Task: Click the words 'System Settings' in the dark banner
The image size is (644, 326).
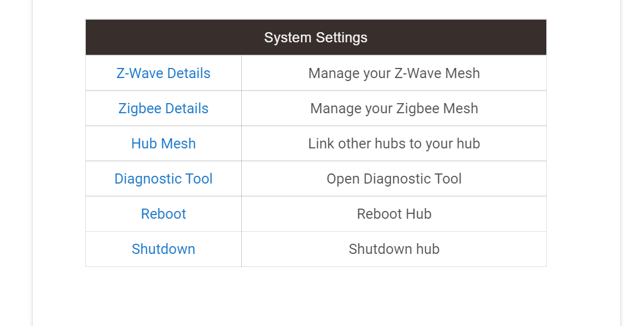Action: coord(316,38)
